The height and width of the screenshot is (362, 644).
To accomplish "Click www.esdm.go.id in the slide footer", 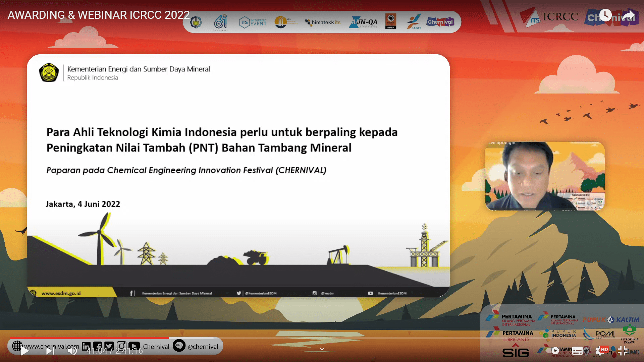I will [x=61, y=293].
